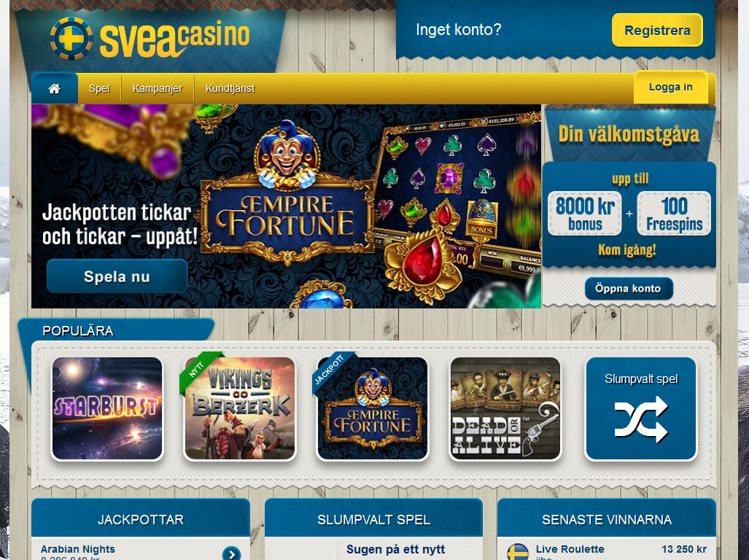Open the Vikings Go Berzerk game tile
This screenshot has height=560, width=749.
point(240,408)
